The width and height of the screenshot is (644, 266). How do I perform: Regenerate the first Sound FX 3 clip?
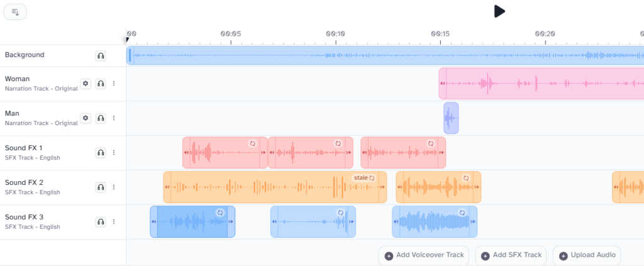pos(220,213)
